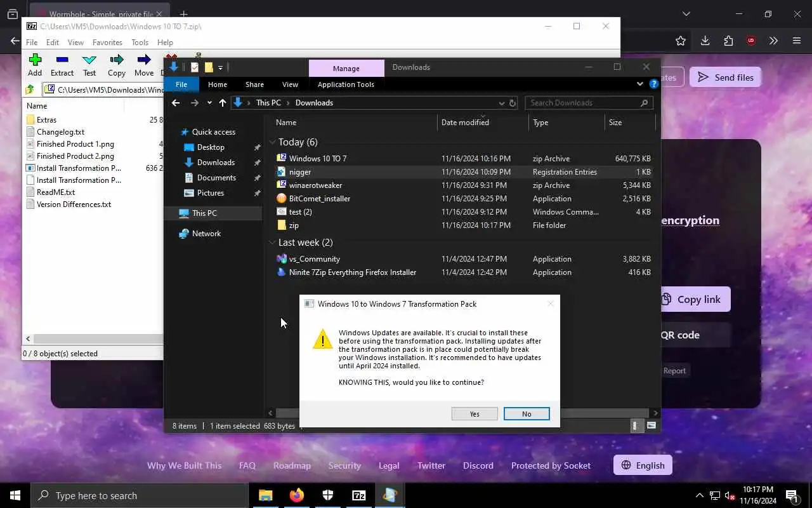The height and width of the screenshot is (508, 812).
Task: Click Firefox icon on taskbar
Action: click(296, 495)
